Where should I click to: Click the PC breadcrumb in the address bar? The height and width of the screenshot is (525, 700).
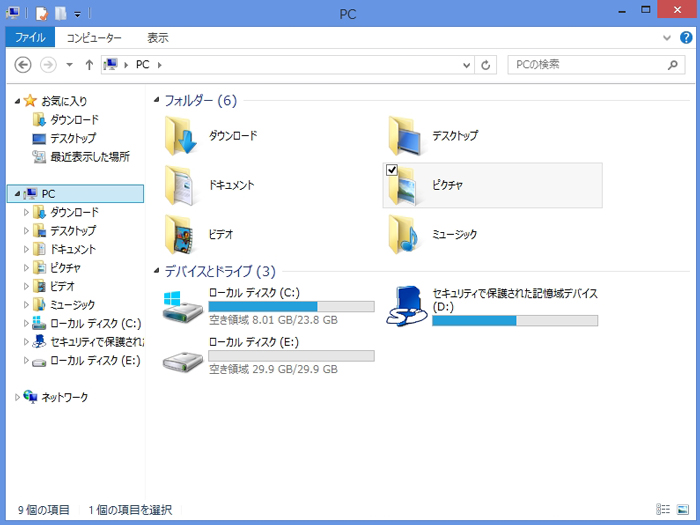click(x=143, y=65)
